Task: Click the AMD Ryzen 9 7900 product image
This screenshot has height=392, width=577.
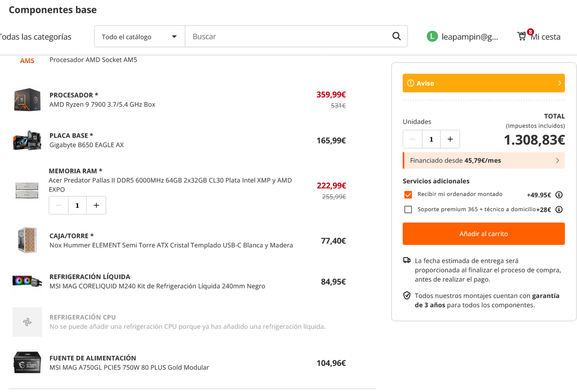Action: click(27, 99)
